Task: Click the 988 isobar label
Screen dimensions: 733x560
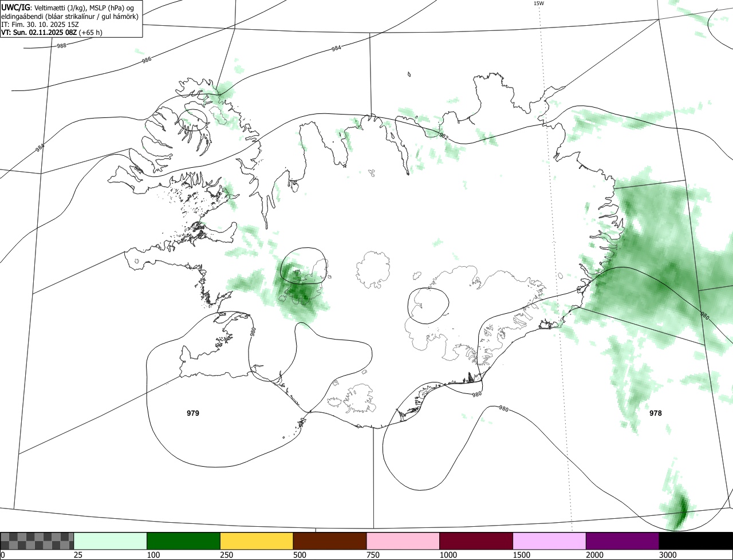Action: [x=61, y=45]
